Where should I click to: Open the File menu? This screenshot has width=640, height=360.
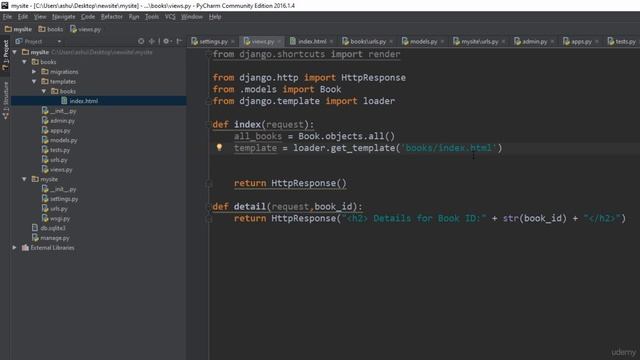pos(7,17)
